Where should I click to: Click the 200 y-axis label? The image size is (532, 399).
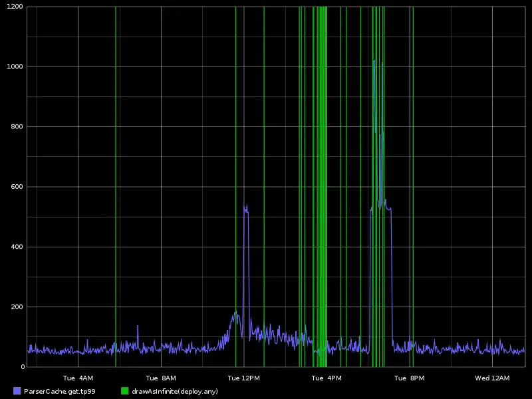tap(18, 307)
